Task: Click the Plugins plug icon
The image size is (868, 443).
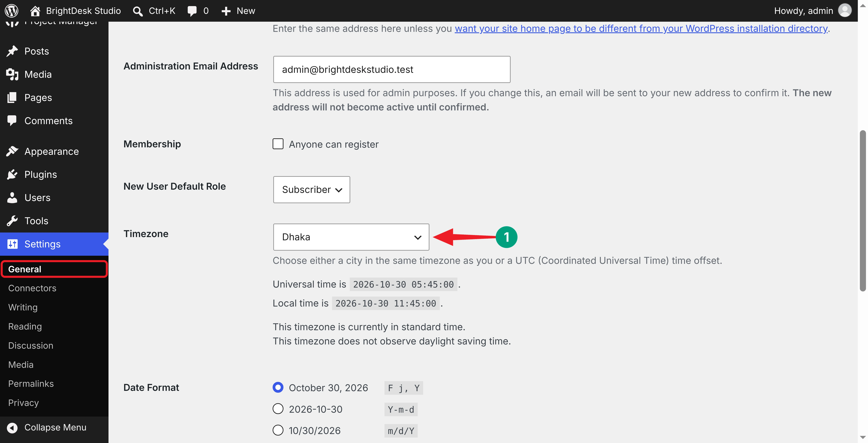Action: (12, 174)
